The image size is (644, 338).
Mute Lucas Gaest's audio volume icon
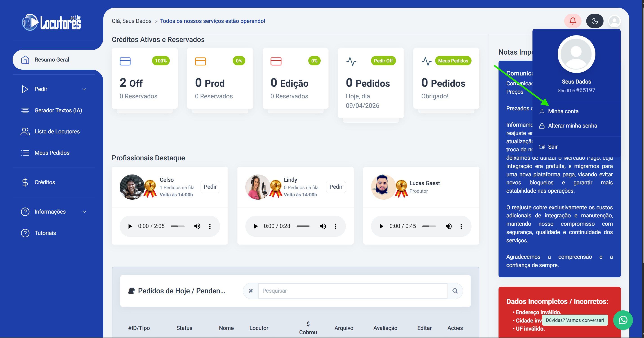pyautogui.click(x=449, y=226)
